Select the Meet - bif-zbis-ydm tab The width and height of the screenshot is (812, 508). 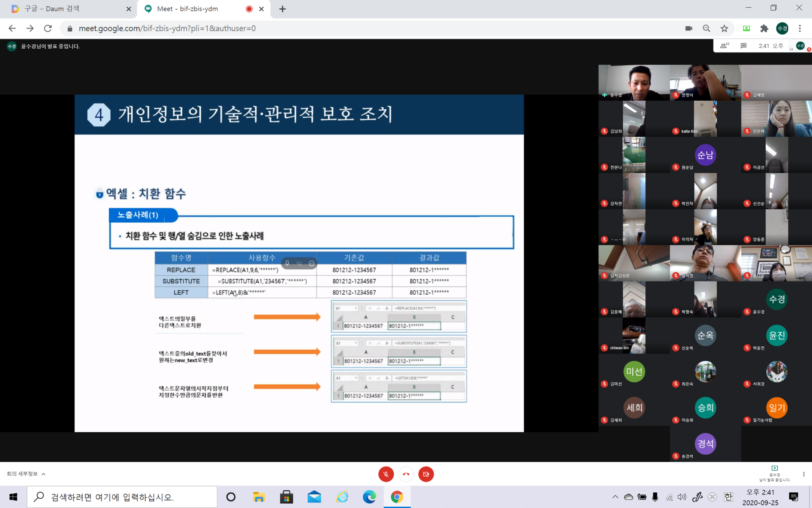pyautogui.click(x=203, y=9)
